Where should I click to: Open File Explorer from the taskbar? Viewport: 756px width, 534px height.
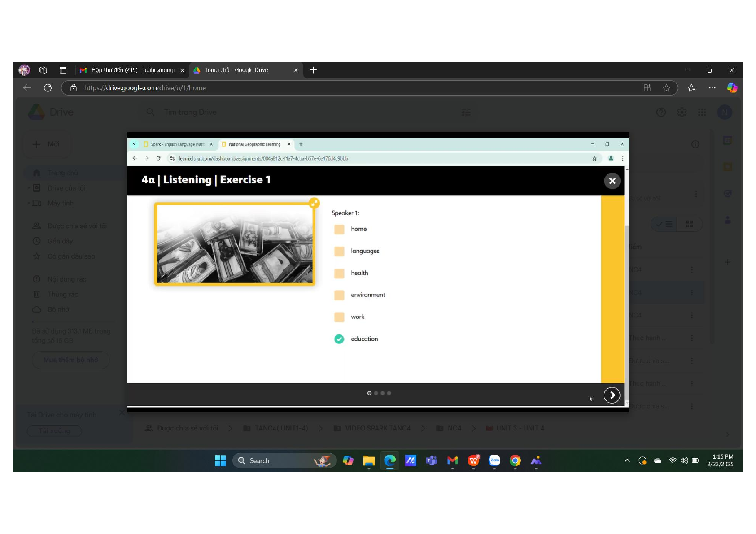click(x=369, y=460)
